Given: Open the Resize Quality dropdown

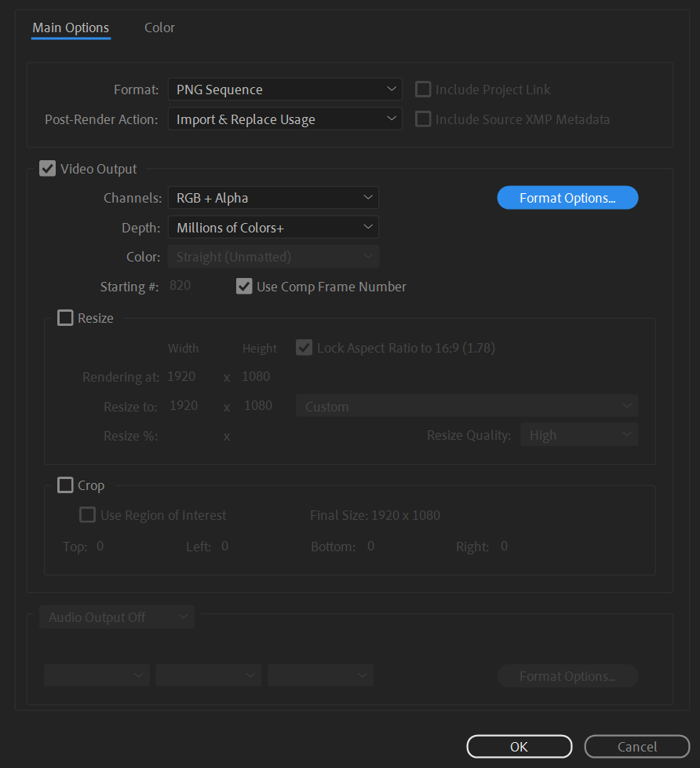Looking at the screenshot, I should click(578, 433).
